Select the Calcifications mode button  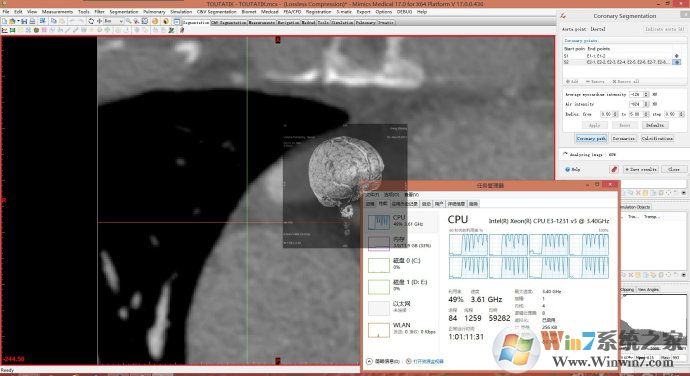(657, 138)
